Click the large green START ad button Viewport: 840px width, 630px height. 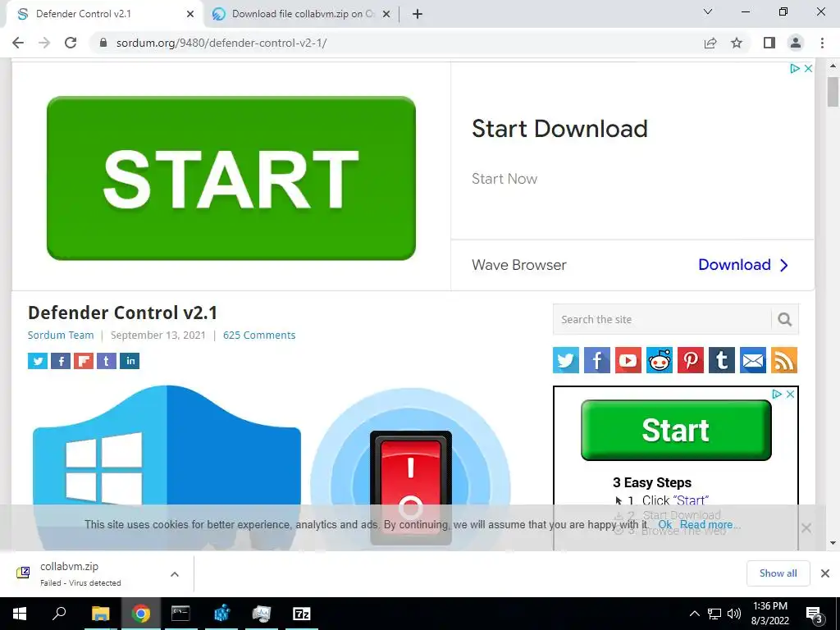click(x=231, y=178)
